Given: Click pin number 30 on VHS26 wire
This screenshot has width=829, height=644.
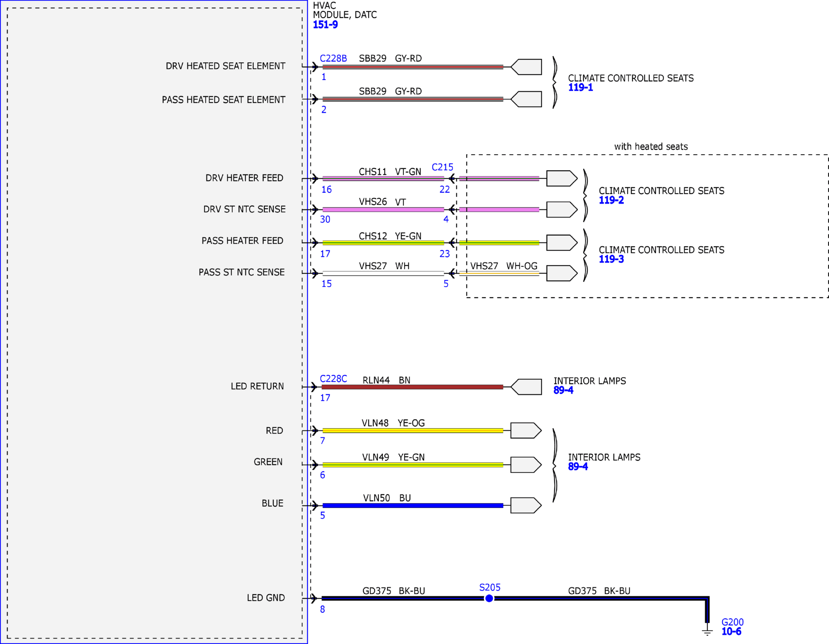Looking at the screenshot, I should [325, 219].
